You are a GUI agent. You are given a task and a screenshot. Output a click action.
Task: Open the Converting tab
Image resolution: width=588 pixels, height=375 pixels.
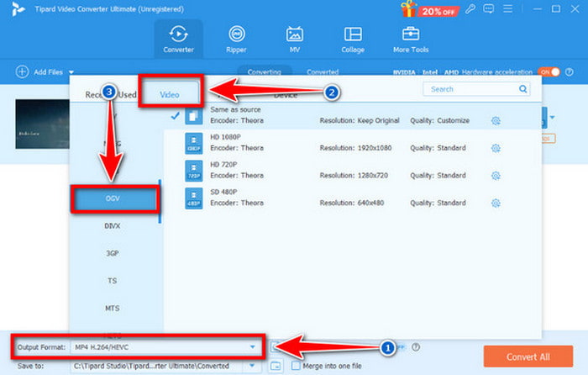[265, 71]
